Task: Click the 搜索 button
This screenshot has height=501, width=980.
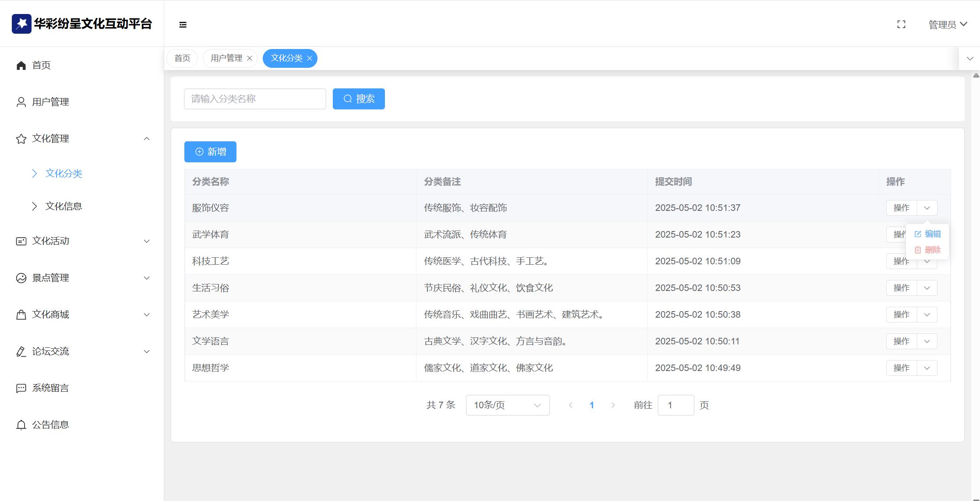Action: [359, 99]
